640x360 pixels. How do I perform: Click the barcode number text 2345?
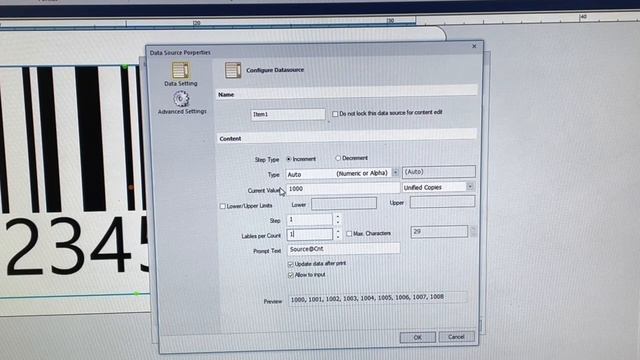(78, 246)
